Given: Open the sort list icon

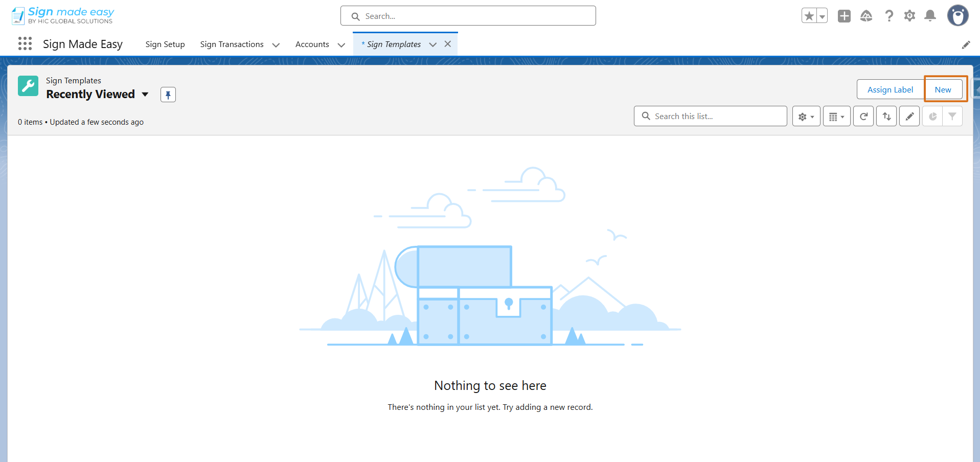Looking at the screenshot, I should click(x=886, y=117).
